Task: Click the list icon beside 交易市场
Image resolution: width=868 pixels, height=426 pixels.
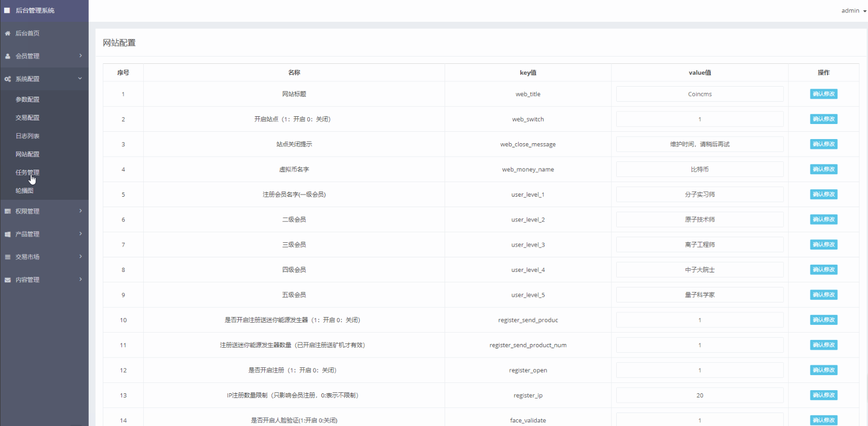Action: pos(7,257)
